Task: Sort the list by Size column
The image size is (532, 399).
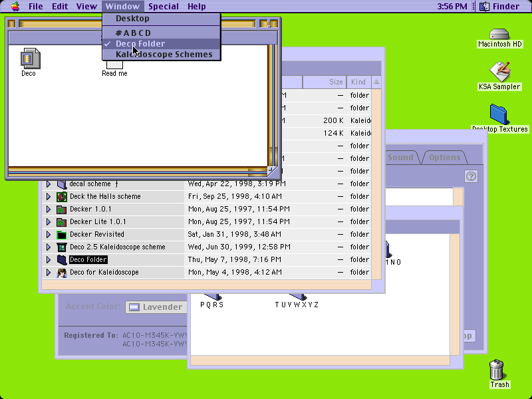Action: point(325,82)
